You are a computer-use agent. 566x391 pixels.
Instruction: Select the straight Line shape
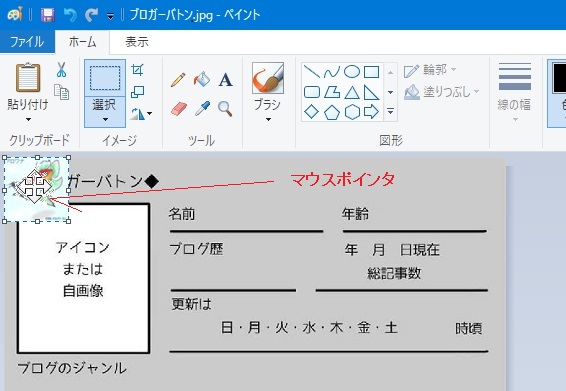(x=312, y=71)
